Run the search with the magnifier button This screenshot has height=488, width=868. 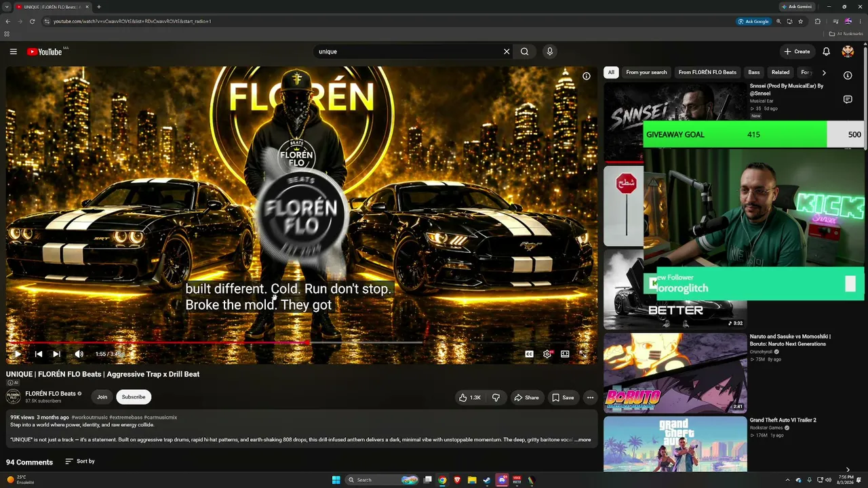(x=525, y=52)
